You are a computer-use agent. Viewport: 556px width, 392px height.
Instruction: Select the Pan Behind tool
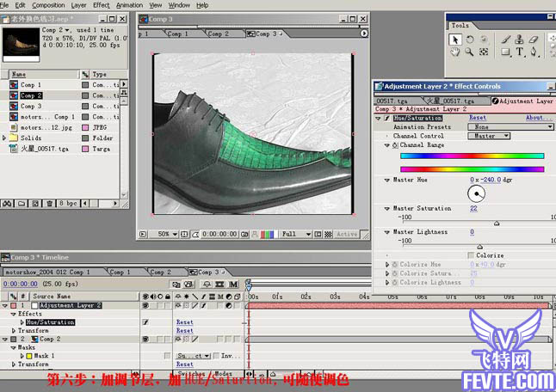(x=484, y=52)
